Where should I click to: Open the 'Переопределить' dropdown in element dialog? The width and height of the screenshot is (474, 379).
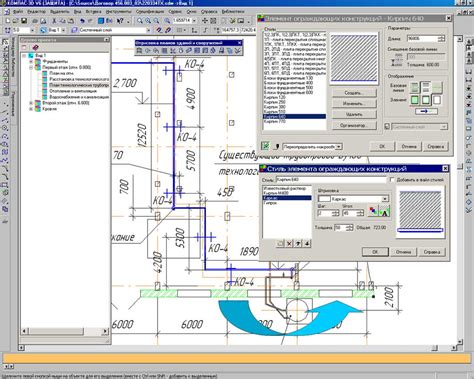339,147
